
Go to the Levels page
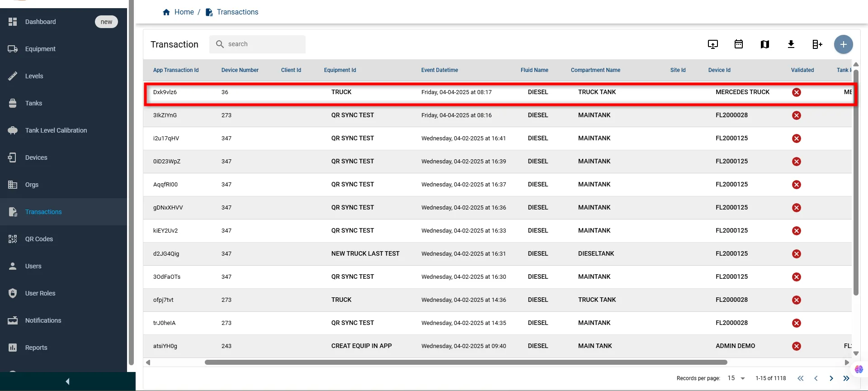tap(63, 76)
